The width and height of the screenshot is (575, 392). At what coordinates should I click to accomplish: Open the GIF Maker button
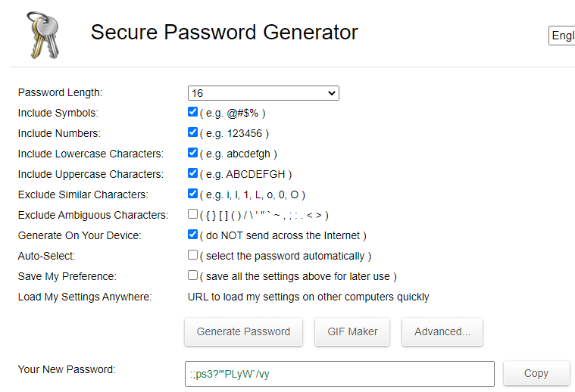[352, 331]
